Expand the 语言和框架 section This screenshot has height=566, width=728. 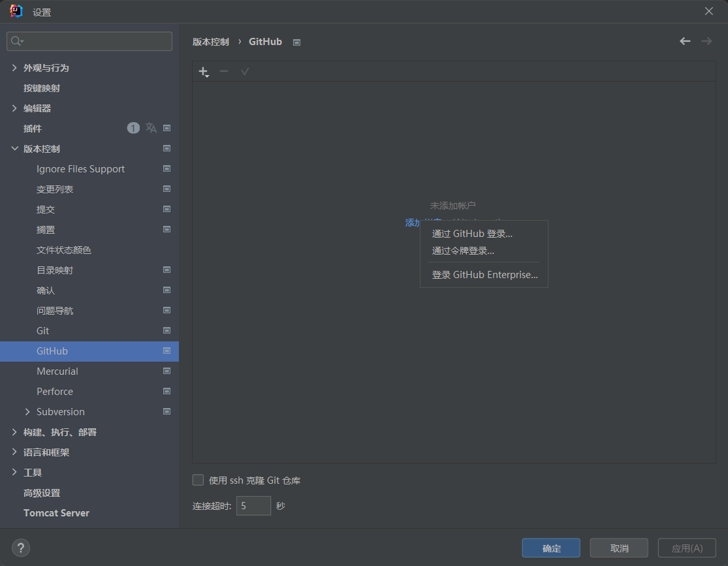tap(14, 452)
